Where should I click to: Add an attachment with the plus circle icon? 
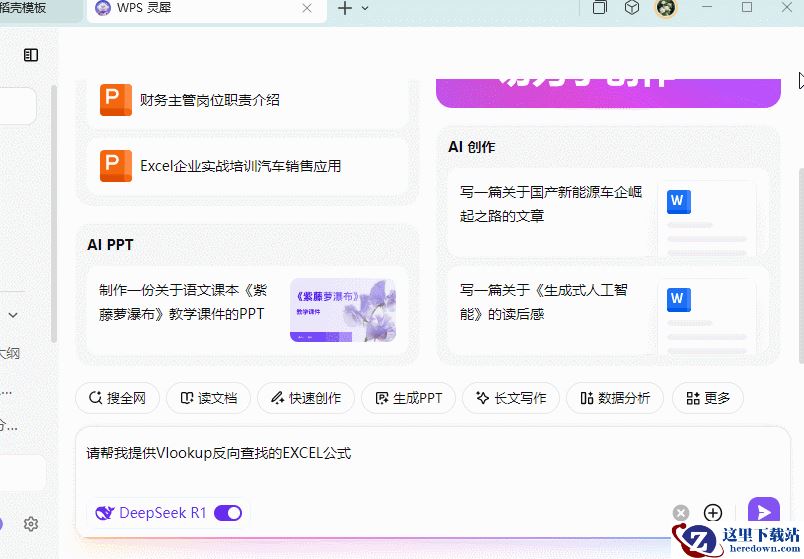click(x=713, y=513)
